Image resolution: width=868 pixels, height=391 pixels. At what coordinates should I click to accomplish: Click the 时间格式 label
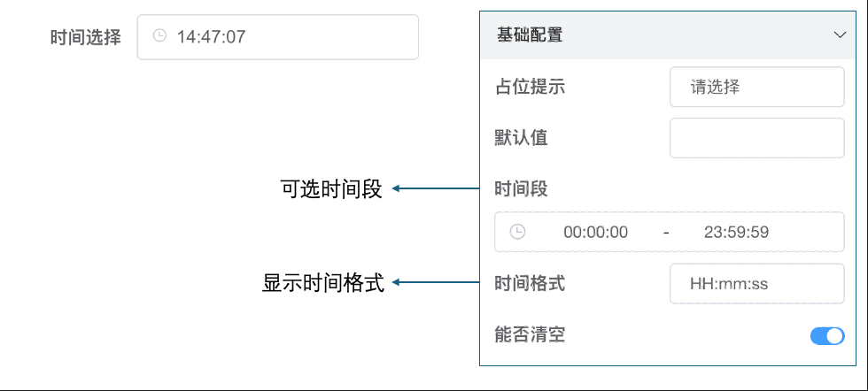coord(530,284)
